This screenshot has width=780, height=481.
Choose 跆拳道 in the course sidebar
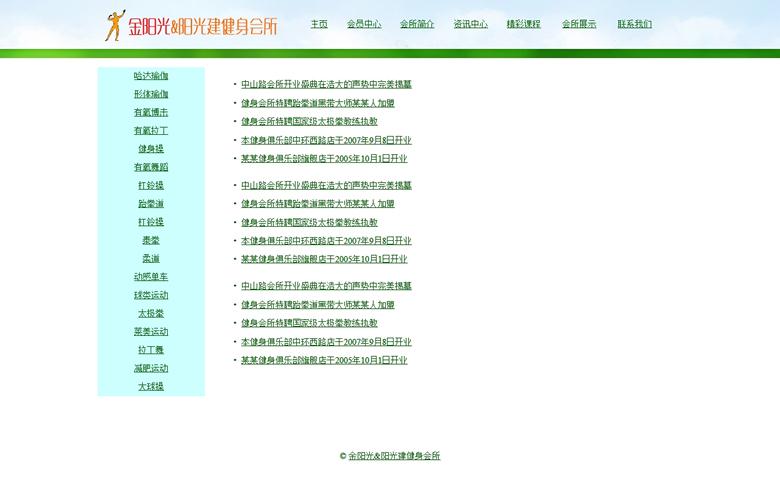click(x=151, y=204)
